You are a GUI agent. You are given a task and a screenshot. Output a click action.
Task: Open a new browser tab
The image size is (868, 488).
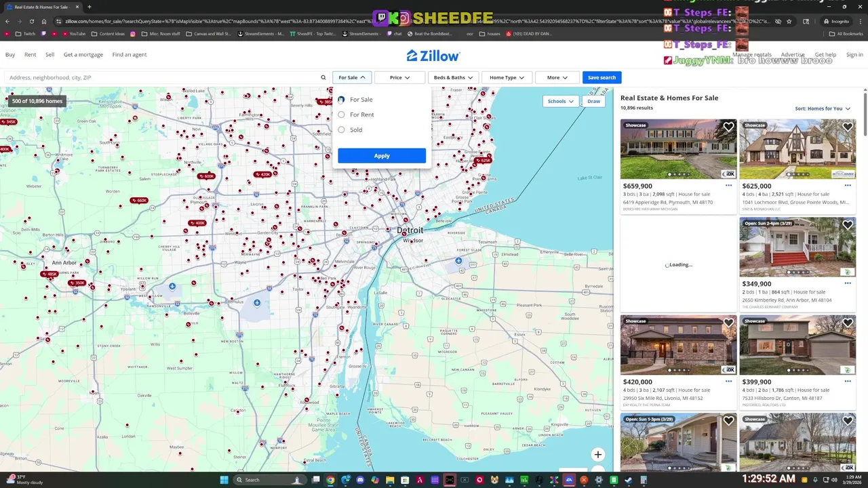tap(89, 7)
